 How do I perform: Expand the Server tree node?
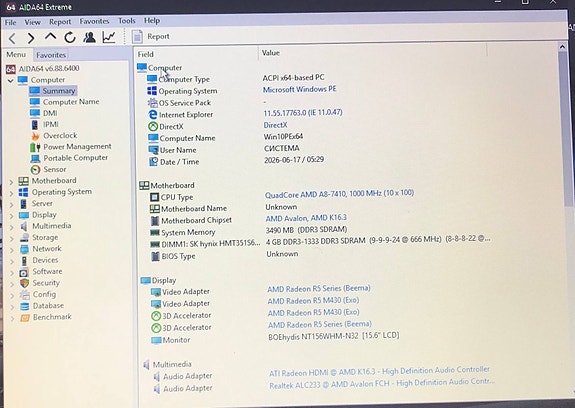tap(11, 205)
